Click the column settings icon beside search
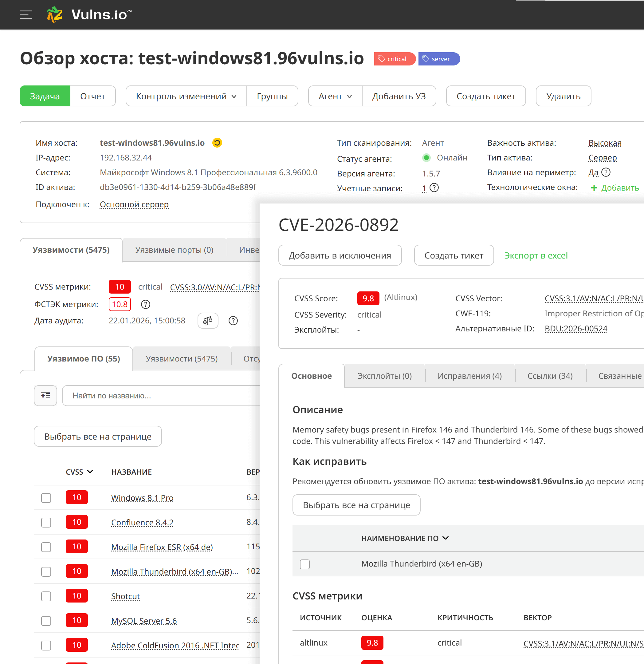The height and width of the screenshot is (664, 644). pyautogui.click(x=45, y=395)
